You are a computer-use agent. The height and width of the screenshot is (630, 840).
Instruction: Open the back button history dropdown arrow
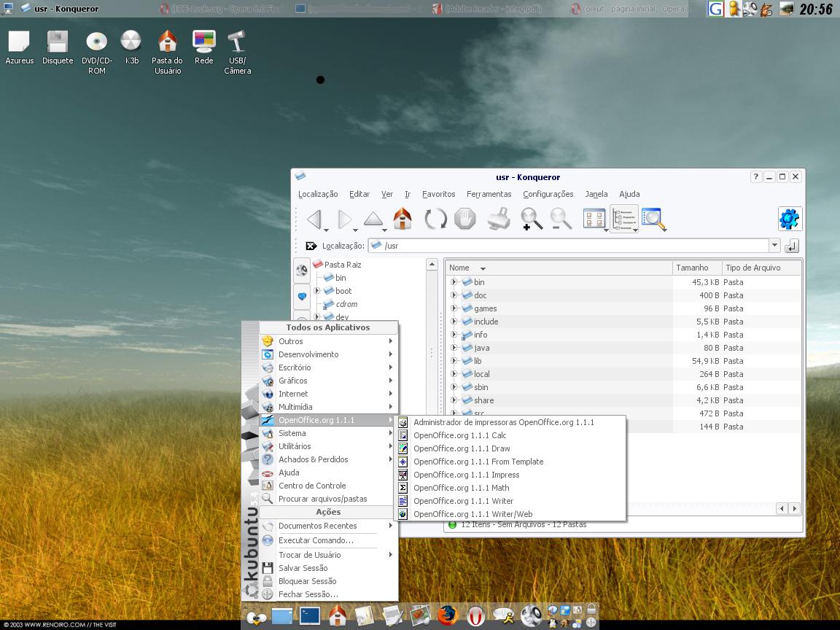[326, 230]
